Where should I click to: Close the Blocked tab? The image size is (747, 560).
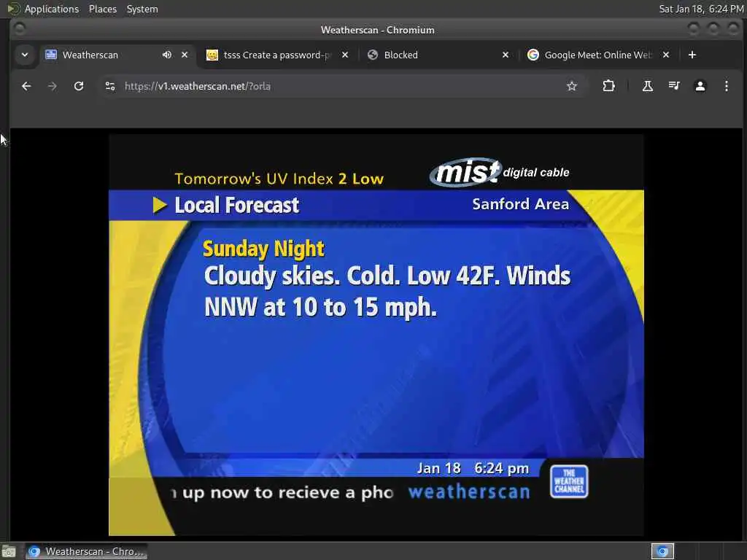click(506, 55)
